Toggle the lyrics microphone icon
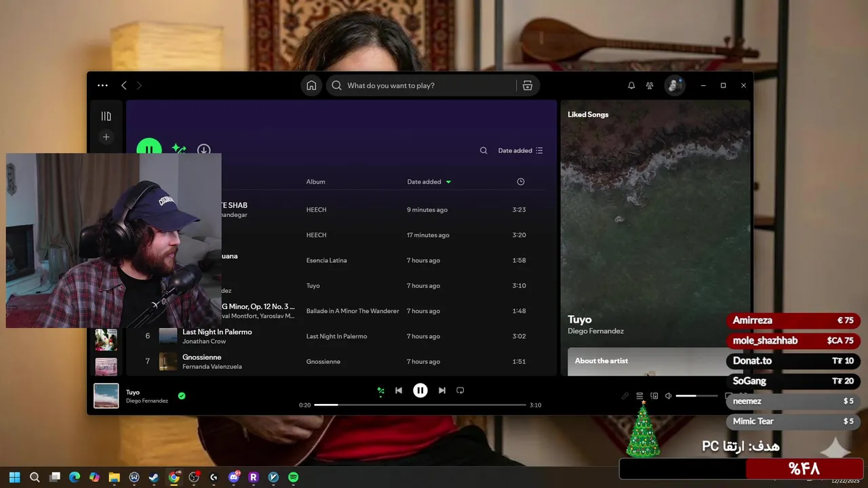 (625, 396)
